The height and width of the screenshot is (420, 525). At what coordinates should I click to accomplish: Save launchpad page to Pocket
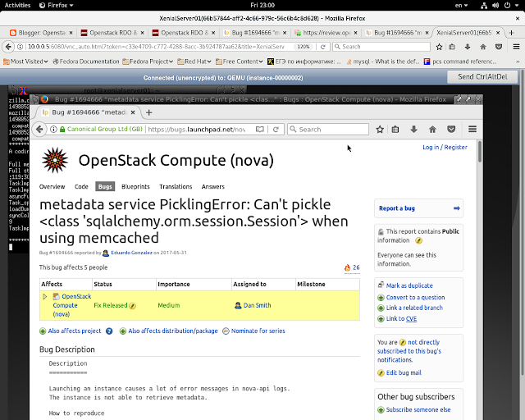pos(451,130)
